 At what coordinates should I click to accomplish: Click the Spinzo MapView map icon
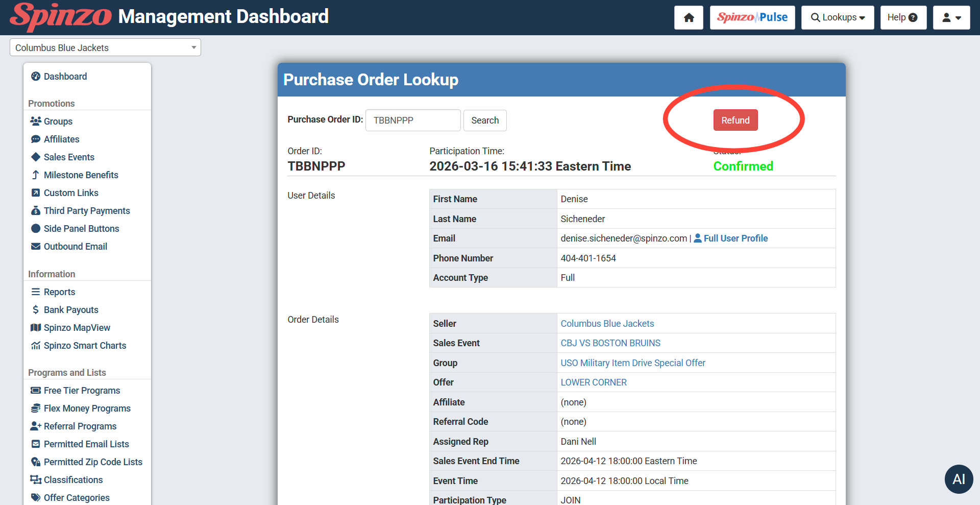36,328
